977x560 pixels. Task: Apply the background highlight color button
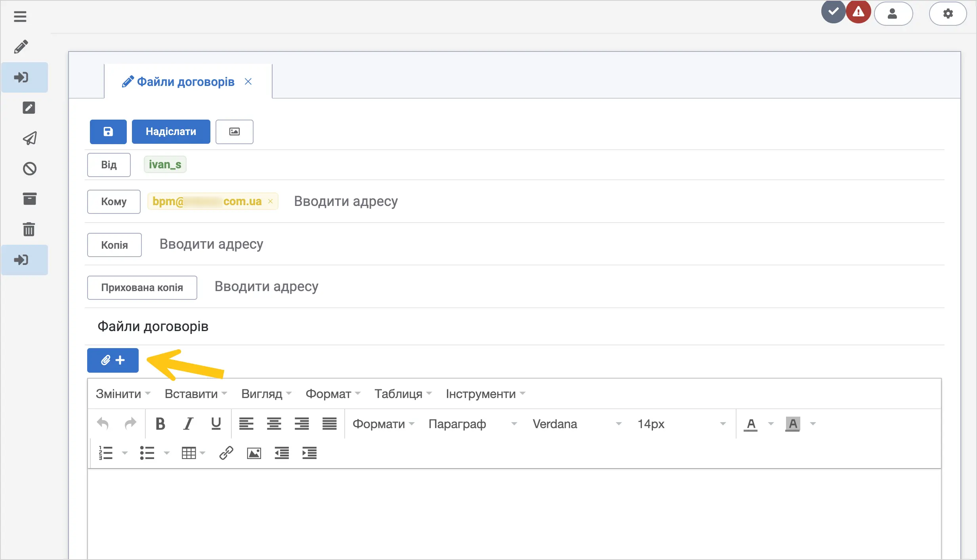click(x=793, y=424)
